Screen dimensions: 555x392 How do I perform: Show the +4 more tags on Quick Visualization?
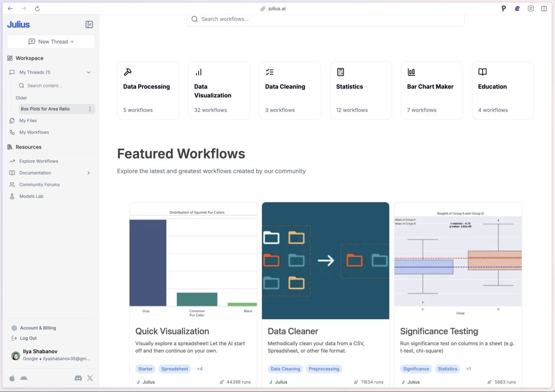(200, 369)
